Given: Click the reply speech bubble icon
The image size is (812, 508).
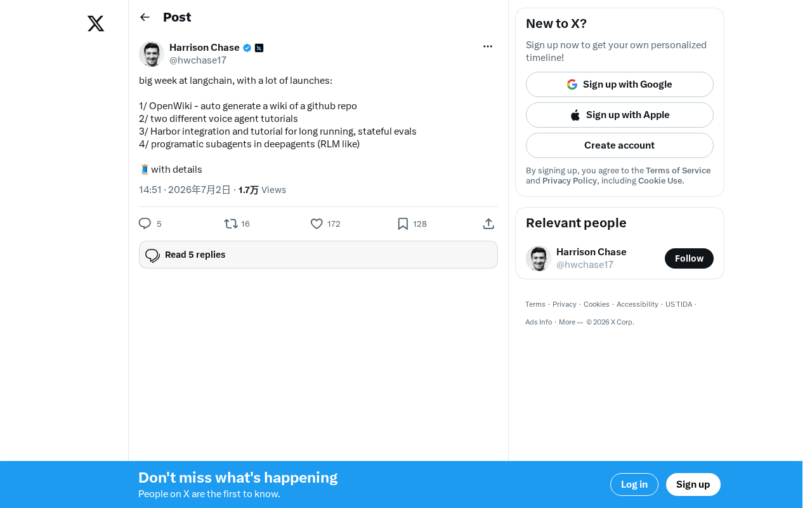Looking at the screenshot, I should pos(145,224).
